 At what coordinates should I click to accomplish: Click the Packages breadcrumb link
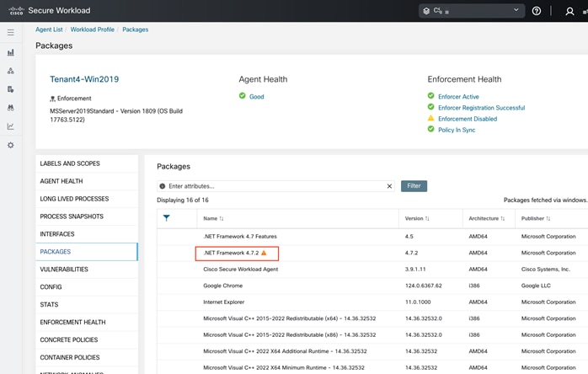coord(136,29)
